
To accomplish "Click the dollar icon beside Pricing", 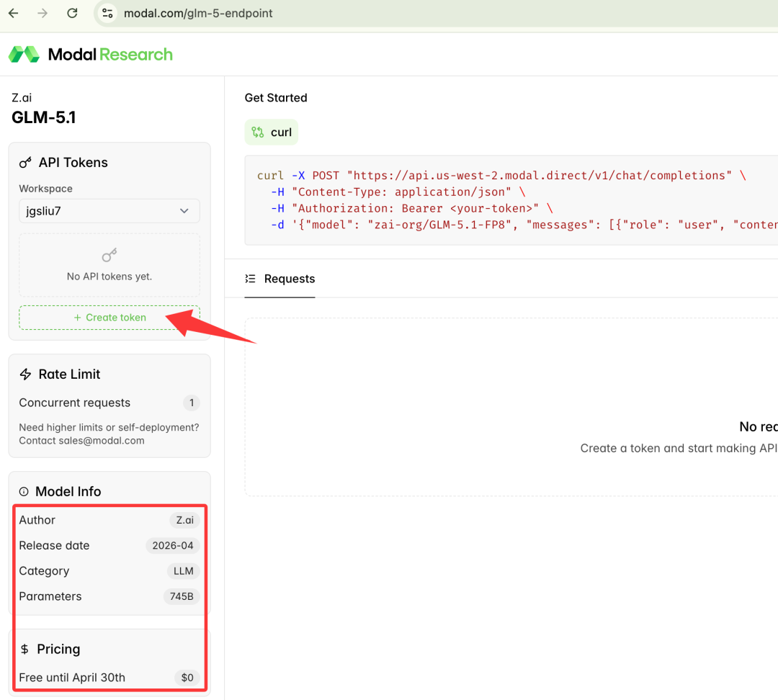I will click(24, 650).
